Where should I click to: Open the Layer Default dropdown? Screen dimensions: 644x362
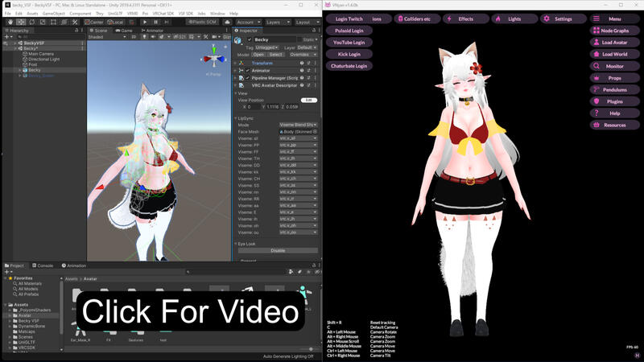308,47
